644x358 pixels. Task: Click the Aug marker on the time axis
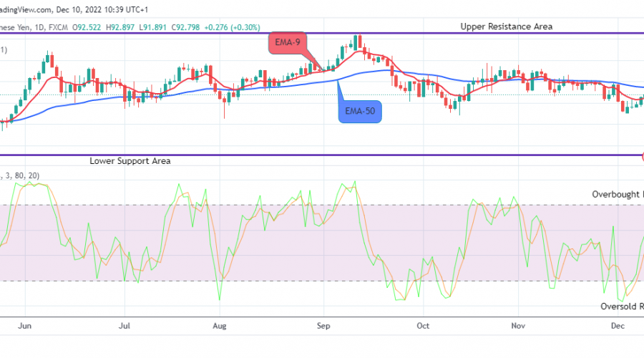click(220, 325)
